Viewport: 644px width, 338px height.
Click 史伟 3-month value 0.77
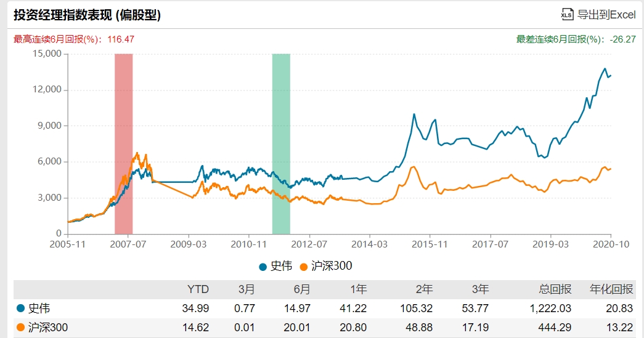click(245, 308)
